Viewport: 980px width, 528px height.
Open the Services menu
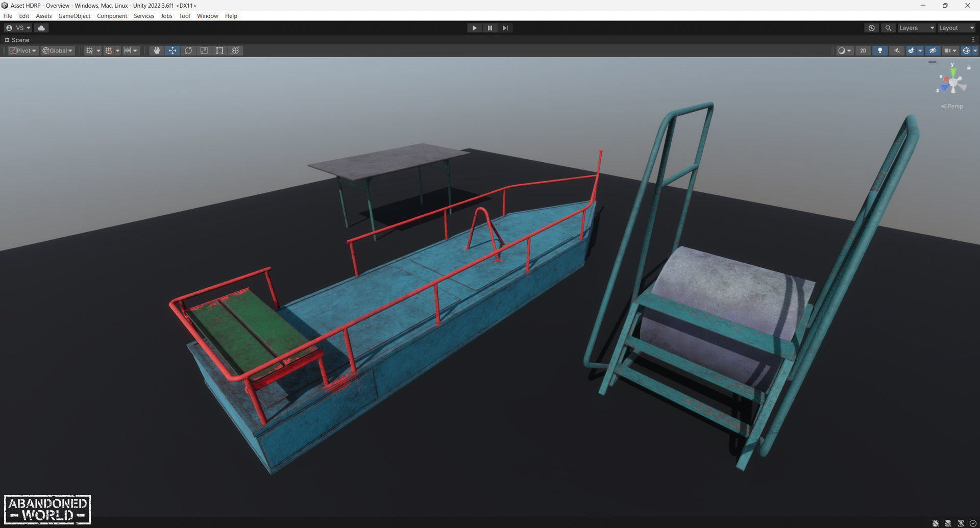144,16
